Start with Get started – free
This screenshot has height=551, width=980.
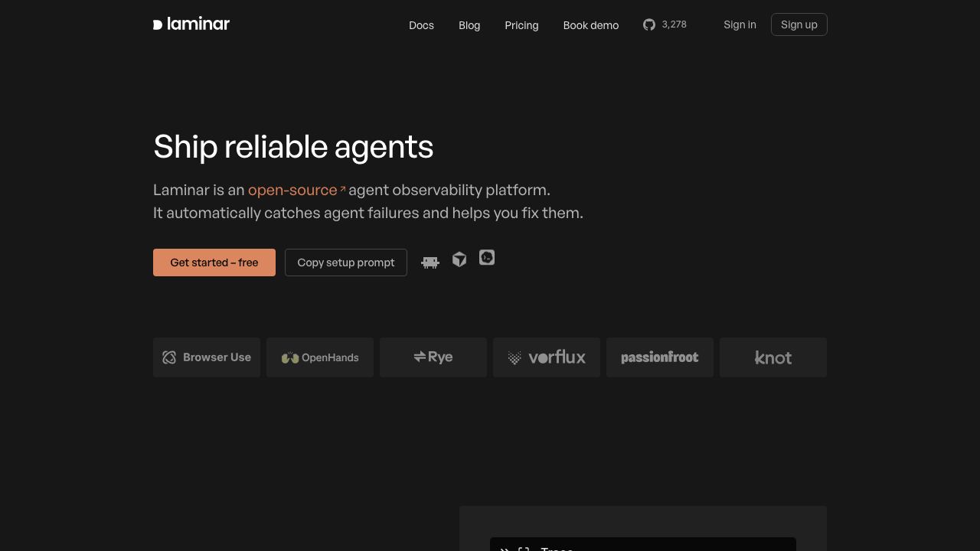click(214, 262)
